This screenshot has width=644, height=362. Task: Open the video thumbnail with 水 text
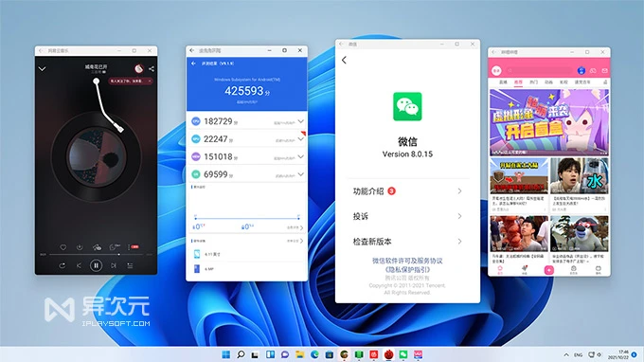click(x=580, y=176)
